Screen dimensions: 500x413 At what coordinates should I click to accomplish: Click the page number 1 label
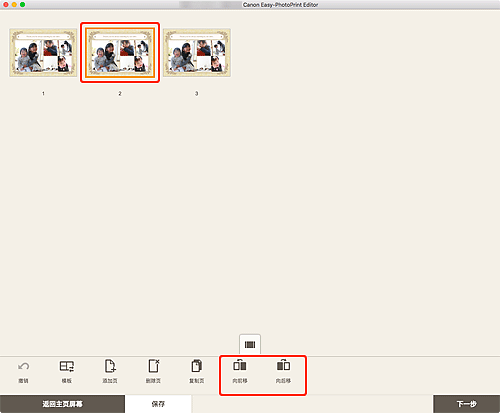tap(43, 94)
